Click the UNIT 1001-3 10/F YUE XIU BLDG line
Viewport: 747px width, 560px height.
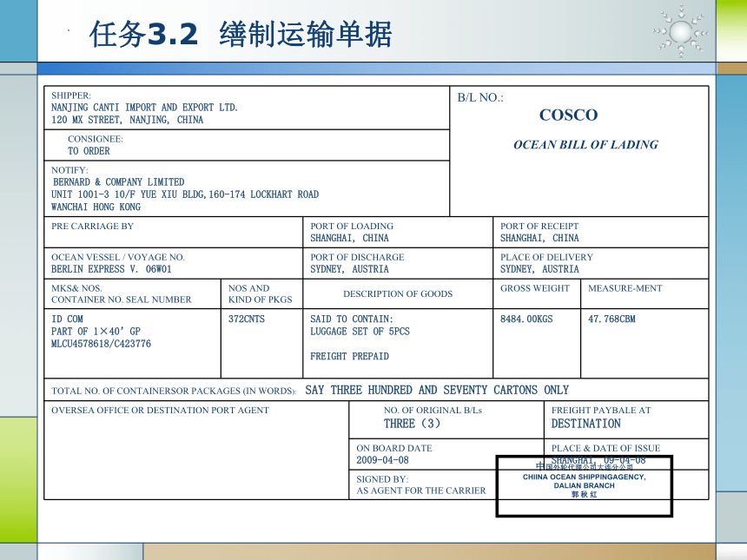click(x=185, y=194)
